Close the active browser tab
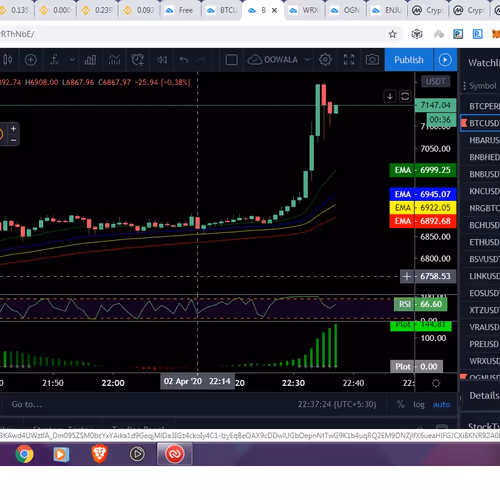The height and width of the screenshot is (500, 500). (x=274, y=11)
